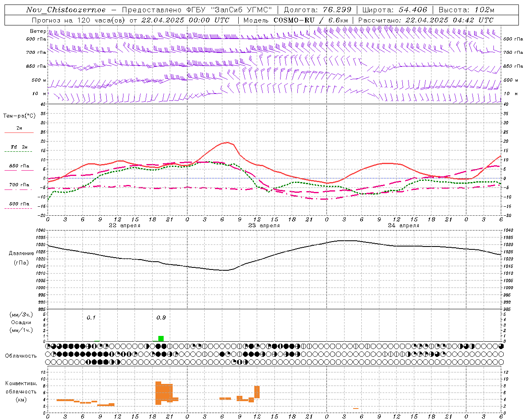Click the "Предоставлено ФГБУ ЗапСиб УГМС" credit
Screen dimensions: 525x420
click(x=197, y=10)
